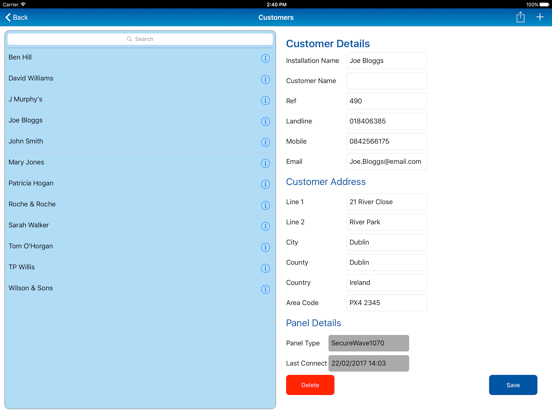
Task: Open info for David Williams
Action: pyautogui.click(x=265, y=80)
